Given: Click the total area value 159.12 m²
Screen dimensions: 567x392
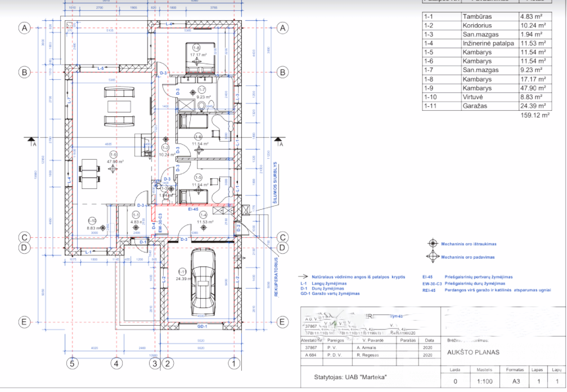Looking at the screenshot, I should pyautogui.click(x=535, y=115).
